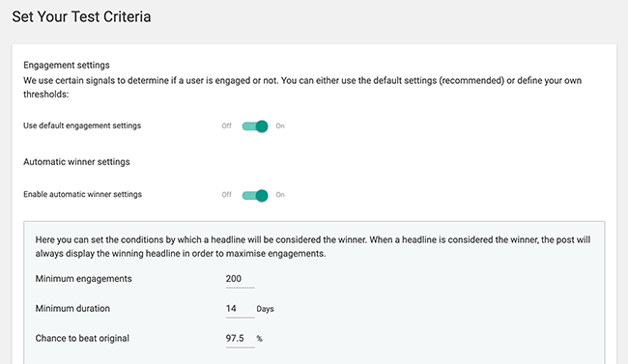Click On label beside automatic winner toggle
The height and width of the screenshot is (364, 628).
pos(280,195)
